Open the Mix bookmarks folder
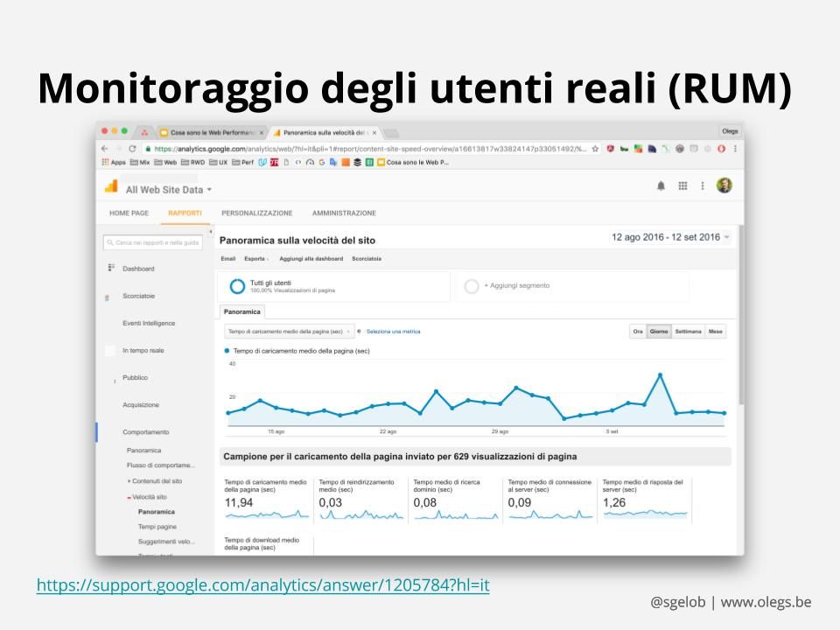The width and height of the screenshot is (840, 630). [x=140, y=163]
